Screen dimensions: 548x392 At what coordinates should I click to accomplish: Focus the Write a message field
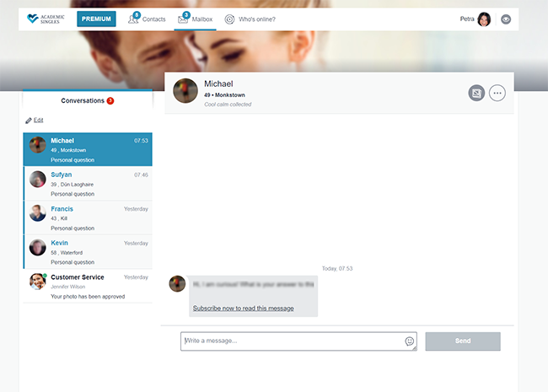click(298, 341)
